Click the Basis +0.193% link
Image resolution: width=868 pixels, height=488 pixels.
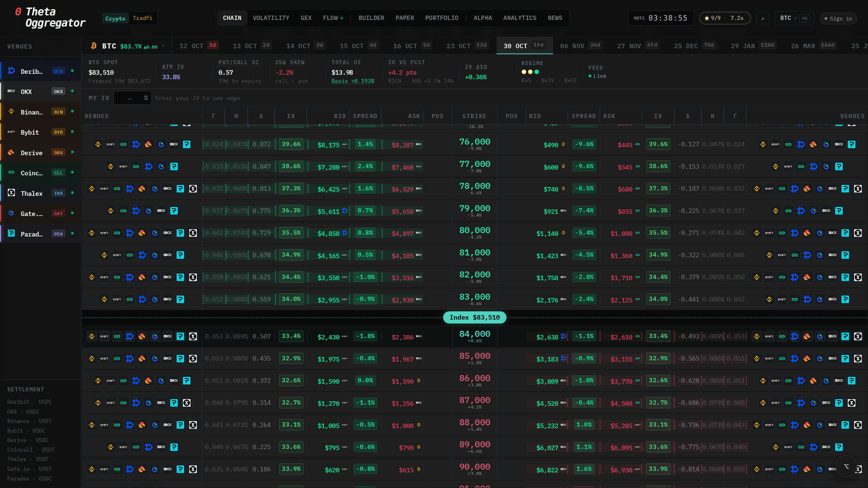coord(353,81)
